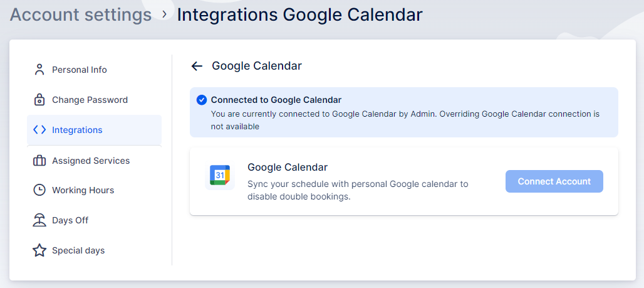This screenshot has width=644, height=288.
Task: Go to Assigned Services settings
Action: 91,161
